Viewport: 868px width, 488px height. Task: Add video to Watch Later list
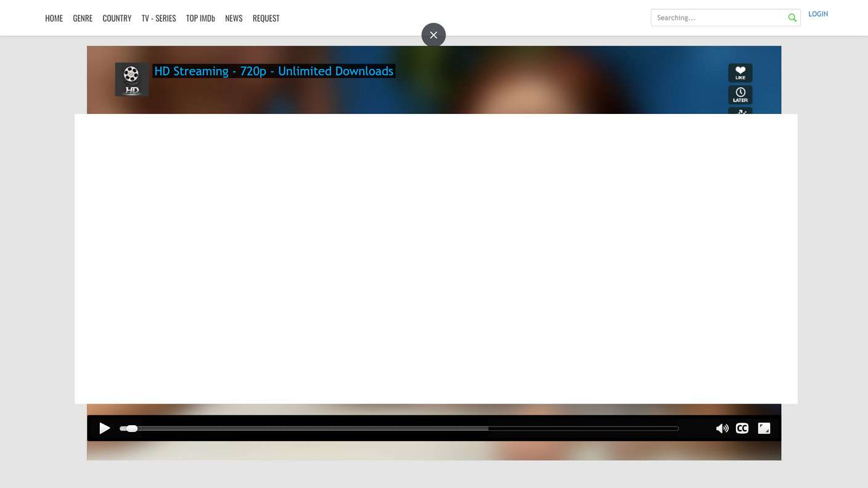click(740, 95)
